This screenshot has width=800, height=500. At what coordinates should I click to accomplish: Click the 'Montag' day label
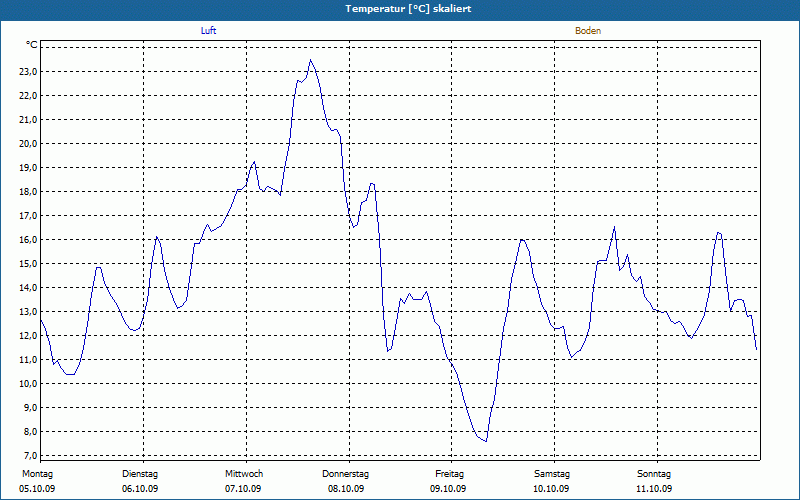[x=37, y=474]
